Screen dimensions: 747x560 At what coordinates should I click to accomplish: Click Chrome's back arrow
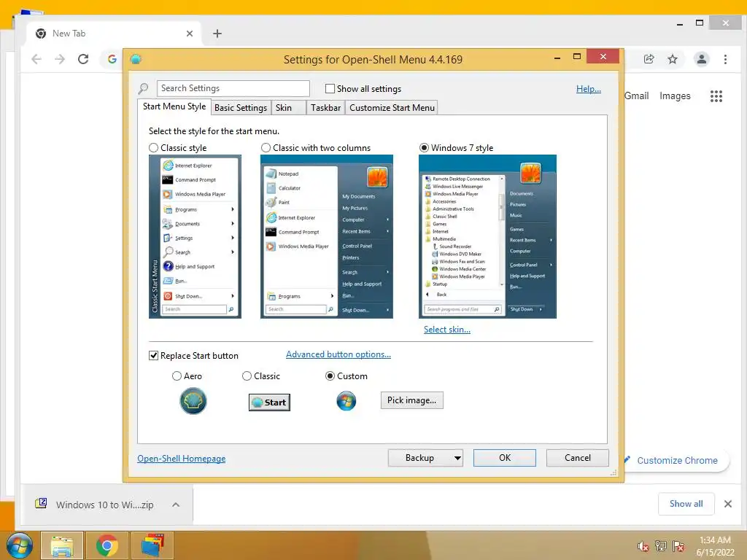(x=36, y=59)
